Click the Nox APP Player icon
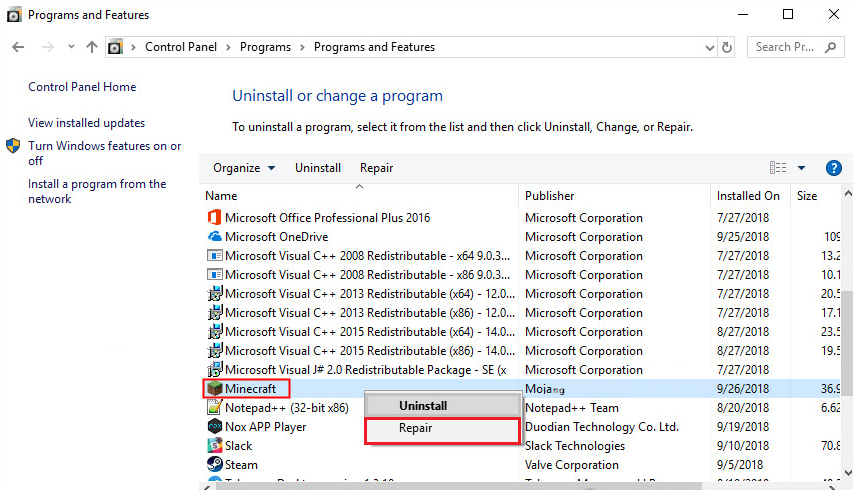This screenshot has height=490, width=853. pos(215,426)
